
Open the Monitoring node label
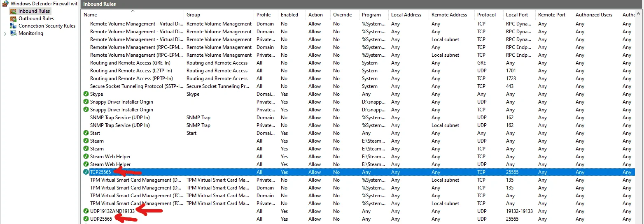31,33
